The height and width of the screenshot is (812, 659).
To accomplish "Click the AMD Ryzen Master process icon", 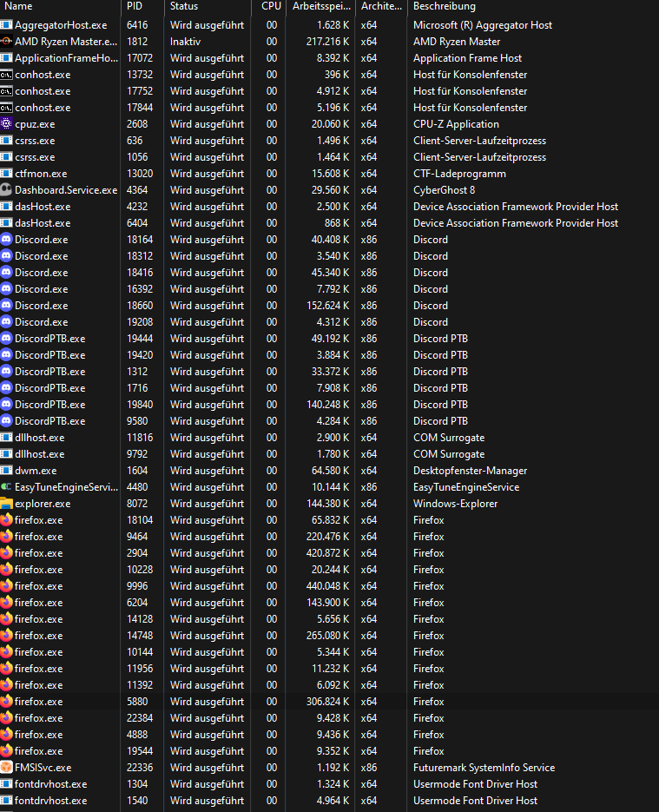I will coord(6,42).
